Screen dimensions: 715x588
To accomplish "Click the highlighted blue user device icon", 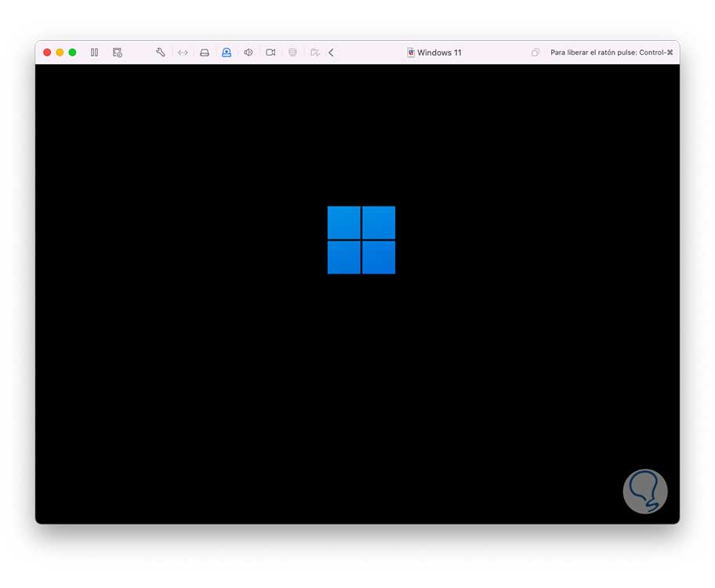I will [x=226, y=53].
